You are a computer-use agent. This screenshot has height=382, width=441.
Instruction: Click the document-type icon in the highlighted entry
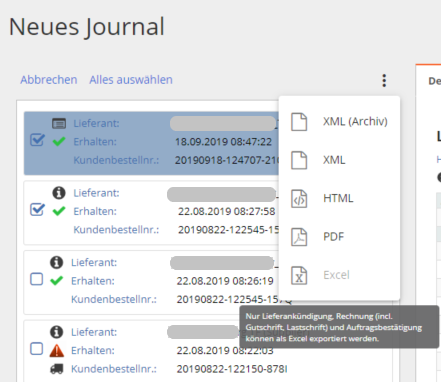click(x=59, y=124)
